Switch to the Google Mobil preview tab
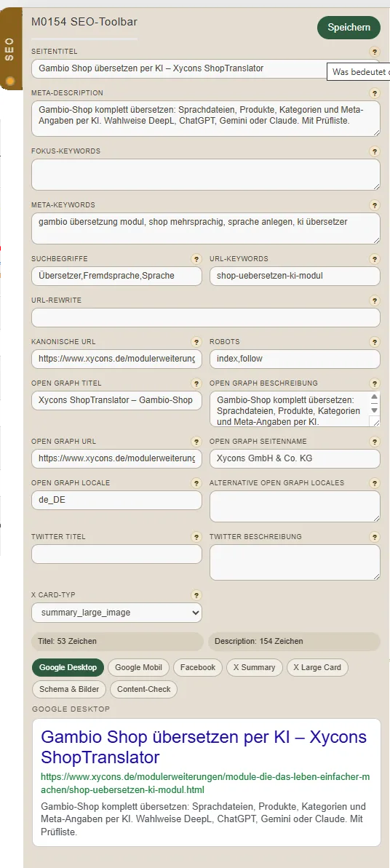The width and height of the screenshot is (390, 868). pyautogui.click(x=138, y=667)
